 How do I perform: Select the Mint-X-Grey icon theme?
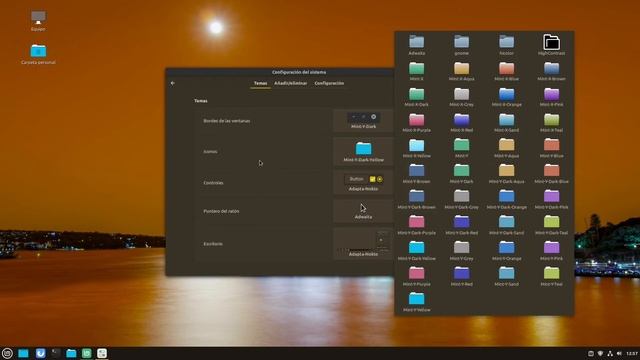pos(461,97)
